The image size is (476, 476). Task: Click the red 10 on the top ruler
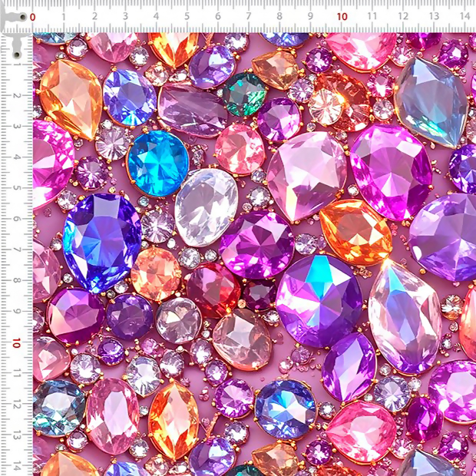pos(342,16)
